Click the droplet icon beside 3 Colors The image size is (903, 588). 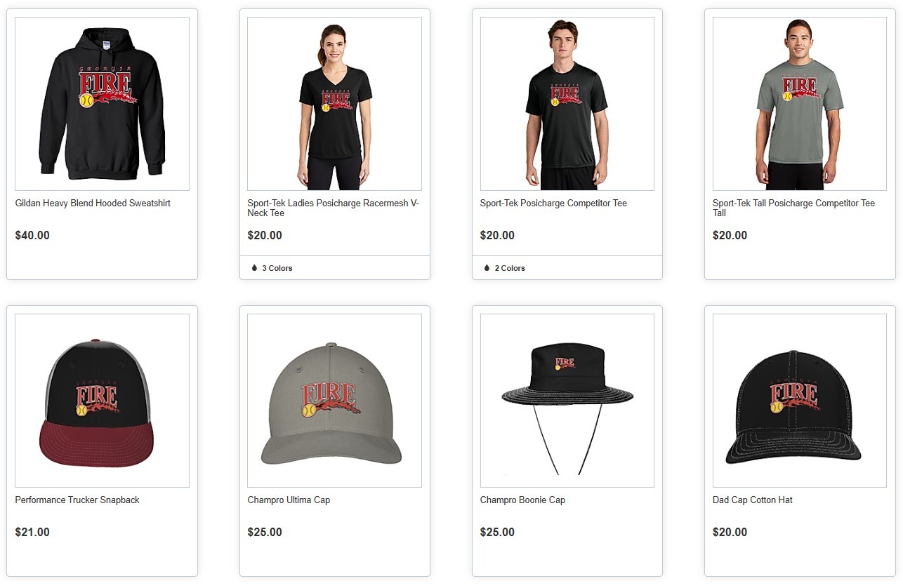pyautogui.click(x=254, y=268)
